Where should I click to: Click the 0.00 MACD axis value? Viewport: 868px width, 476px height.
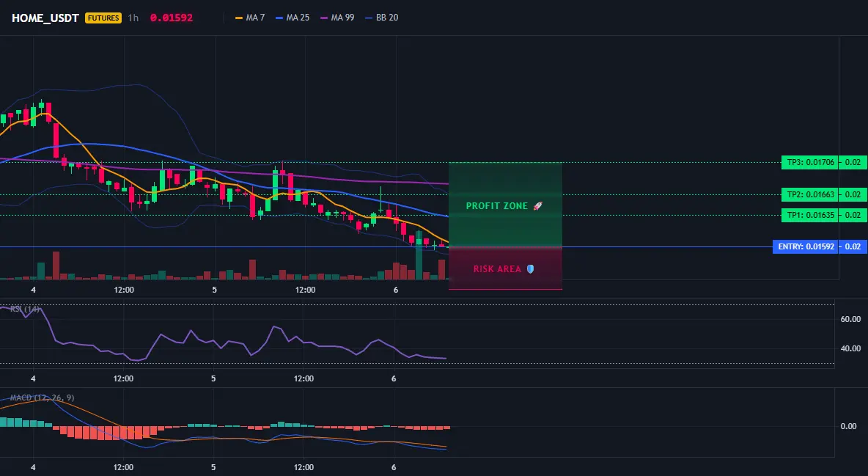click(x=849, y=426)
